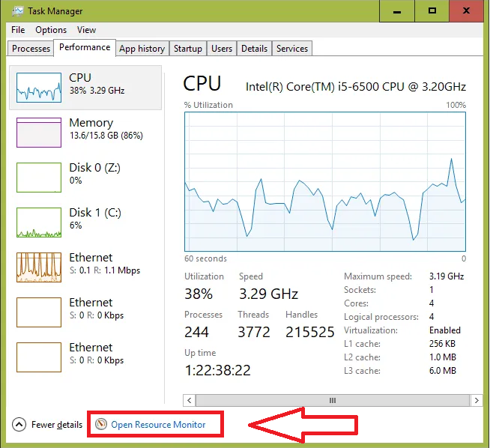The image size is (490, 448).
Task: Select the Disk 0 (Z:) thumbnail
Action: [39, 178]
